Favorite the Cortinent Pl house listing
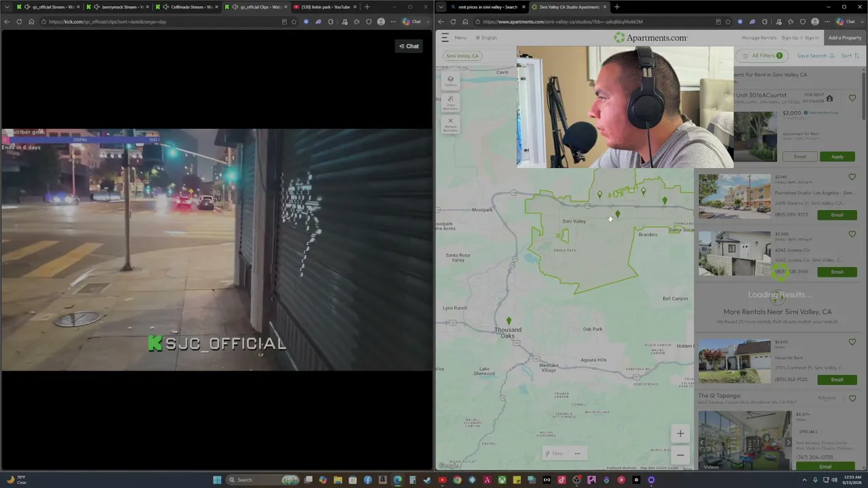Viewport: 868px width, 488px height. pyautogui.click(x=852, y=342)
